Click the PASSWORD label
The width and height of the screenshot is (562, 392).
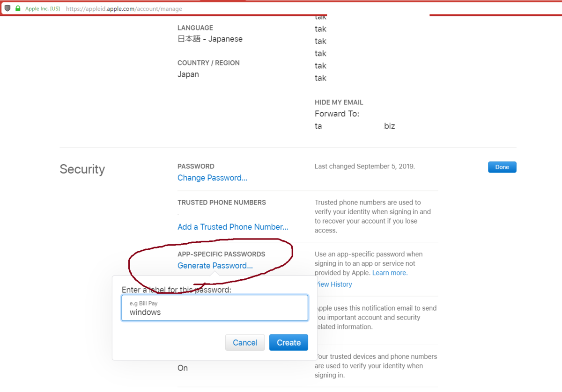196,167
